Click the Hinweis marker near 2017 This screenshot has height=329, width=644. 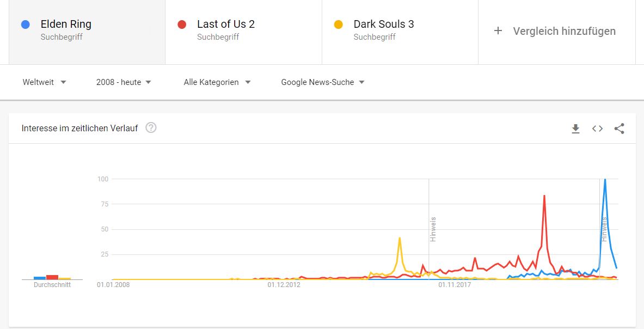point(433,229)
